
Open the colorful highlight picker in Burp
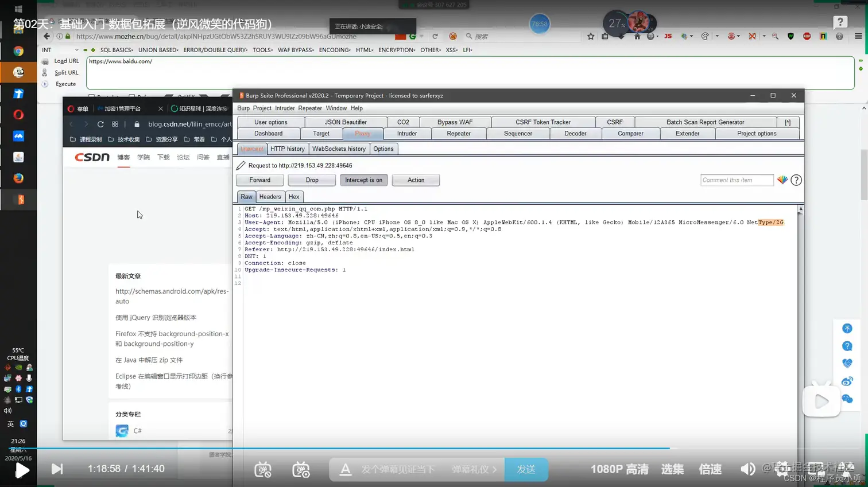pyautogui.click(x=782, y=180)
